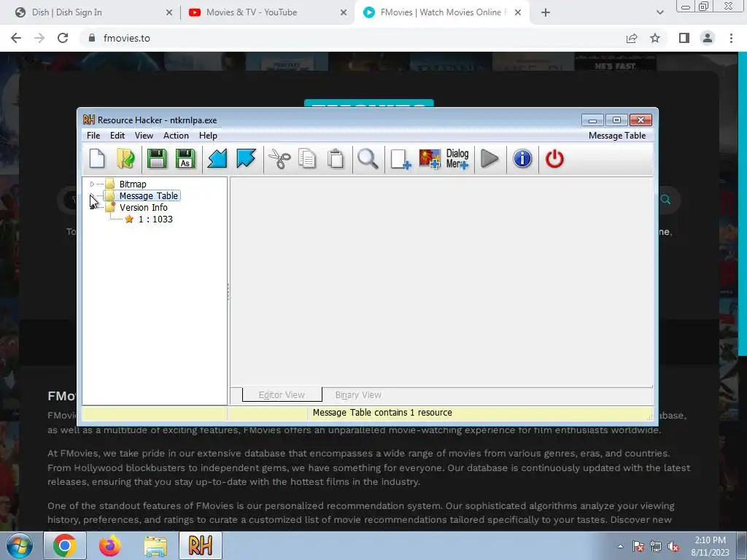The image size is (747, 560).
Task: Go back in Chrome
Action: click(16, 38)
